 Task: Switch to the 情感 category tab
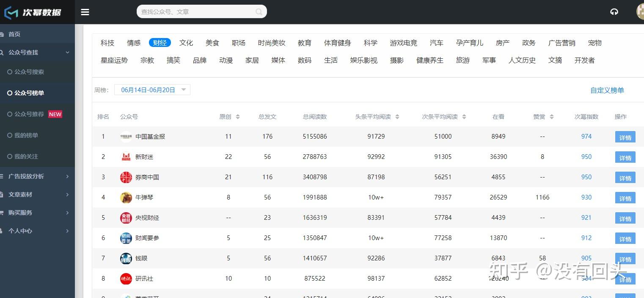(x=134, y=43)
